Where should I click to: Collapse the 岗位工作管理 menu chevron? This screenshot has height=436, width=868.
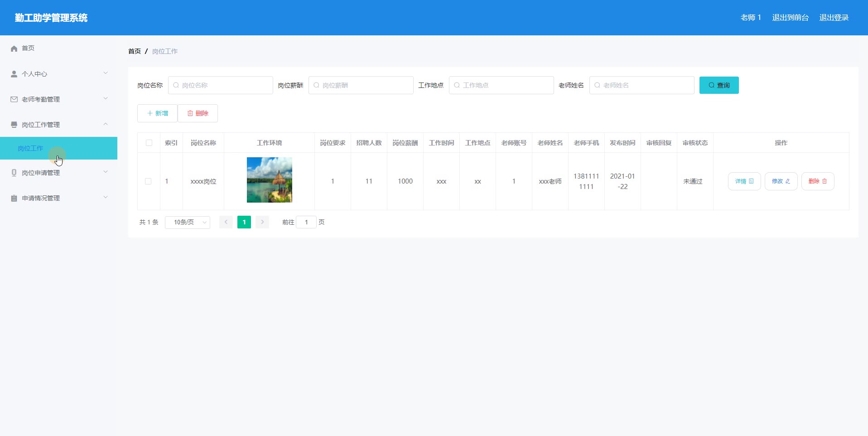[x=106, y=124]
